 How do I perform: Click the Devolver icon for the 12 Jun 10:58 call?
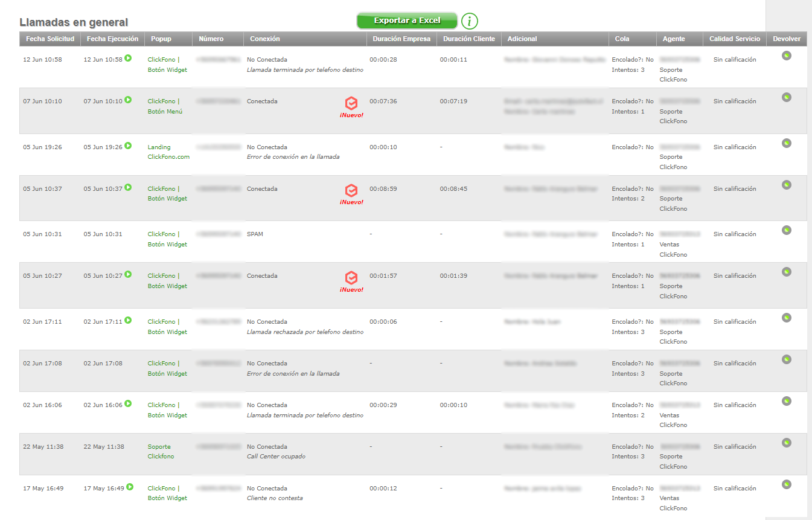(786, 56)
